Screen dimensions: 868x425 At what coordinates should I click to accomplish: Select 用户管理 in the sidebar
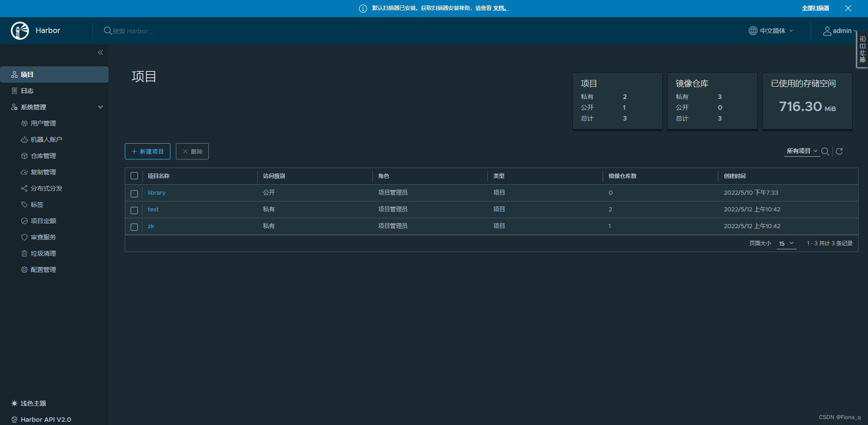click(43, 123)
